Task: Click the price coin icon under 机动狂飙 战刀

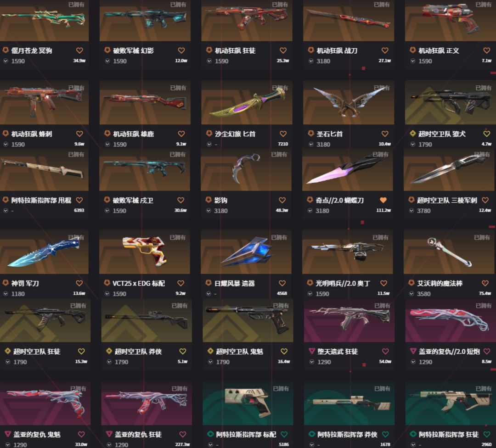Action: (311, 61)
